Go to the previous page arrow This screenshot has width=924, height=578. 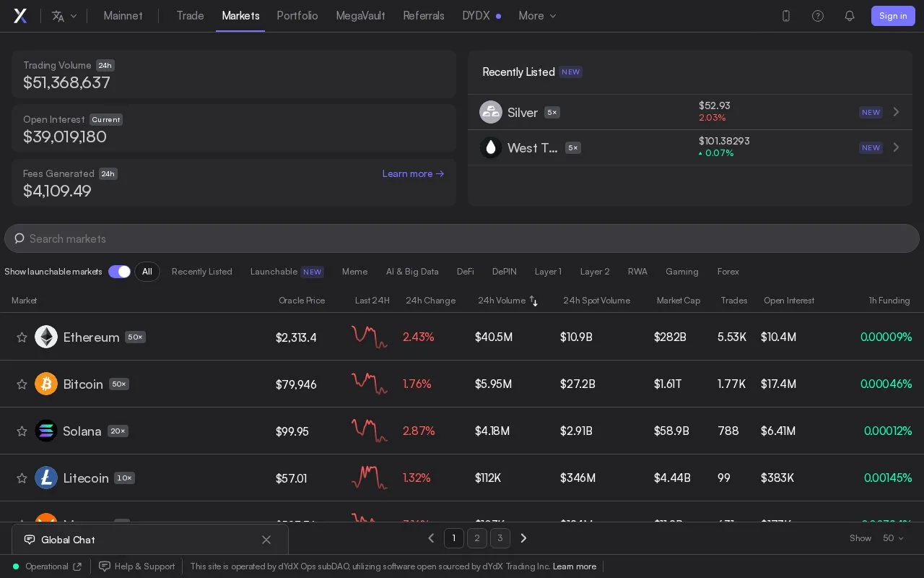(x=431, y=538)
